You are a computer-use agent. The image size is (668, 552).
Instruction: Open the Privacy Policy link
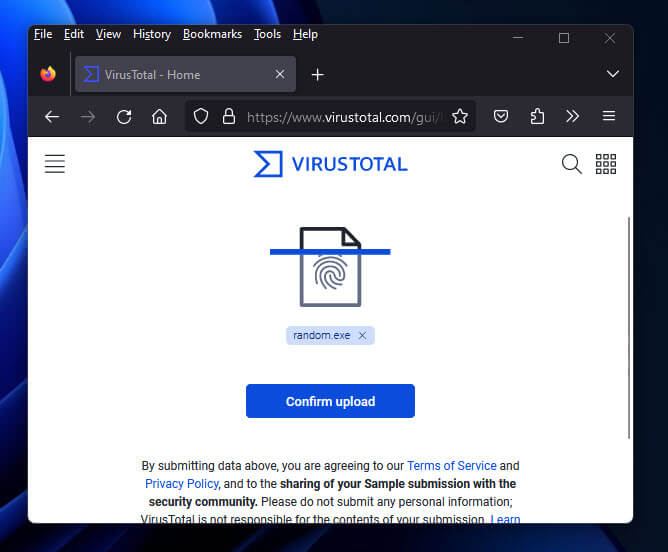(x=181, y=484)
